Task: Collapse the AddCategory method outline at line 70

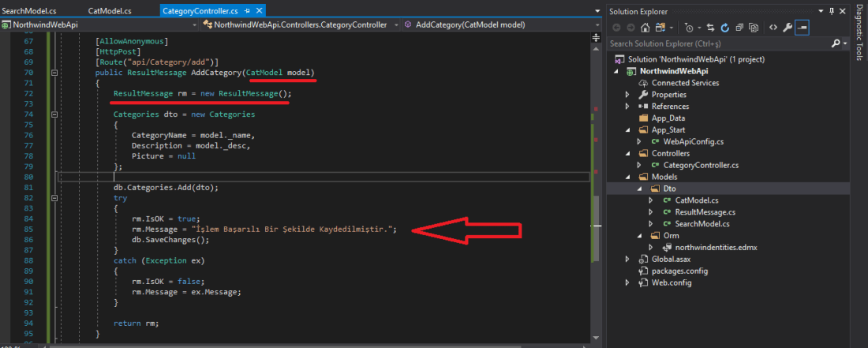Action: [x=54, y=72]
